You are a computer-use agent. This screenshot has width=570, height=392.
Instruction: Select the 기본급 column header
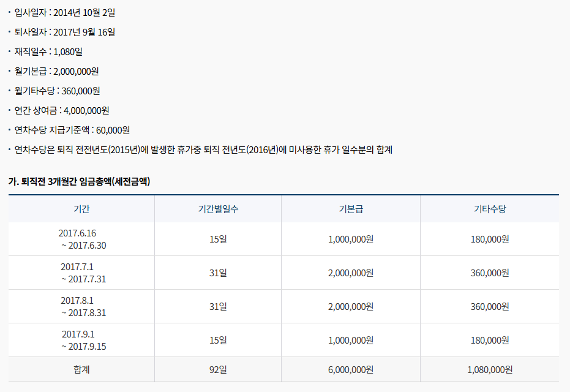click(x=350, y=209)
